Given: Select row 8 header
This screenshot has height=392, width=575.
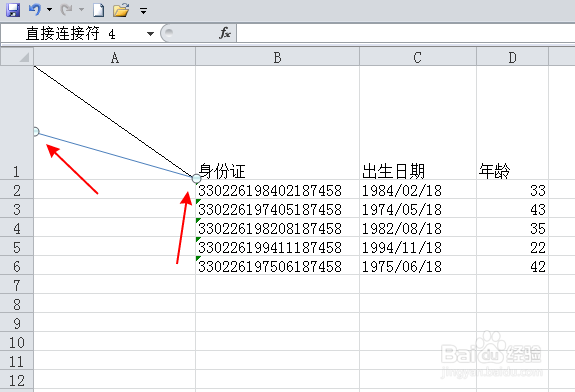Looking at the screenshot, I should [x=17, y=303].
